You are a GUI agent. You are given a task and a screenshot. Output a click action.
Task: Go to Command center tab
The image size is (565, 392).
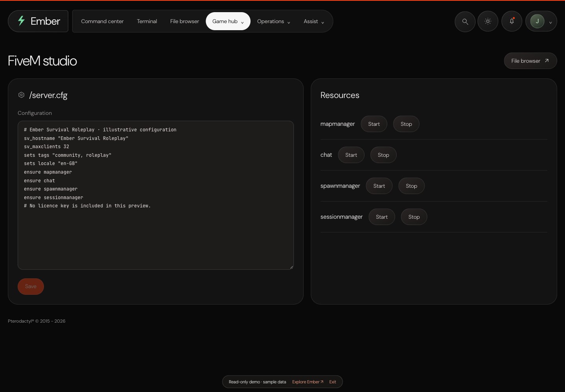point(102,22)
